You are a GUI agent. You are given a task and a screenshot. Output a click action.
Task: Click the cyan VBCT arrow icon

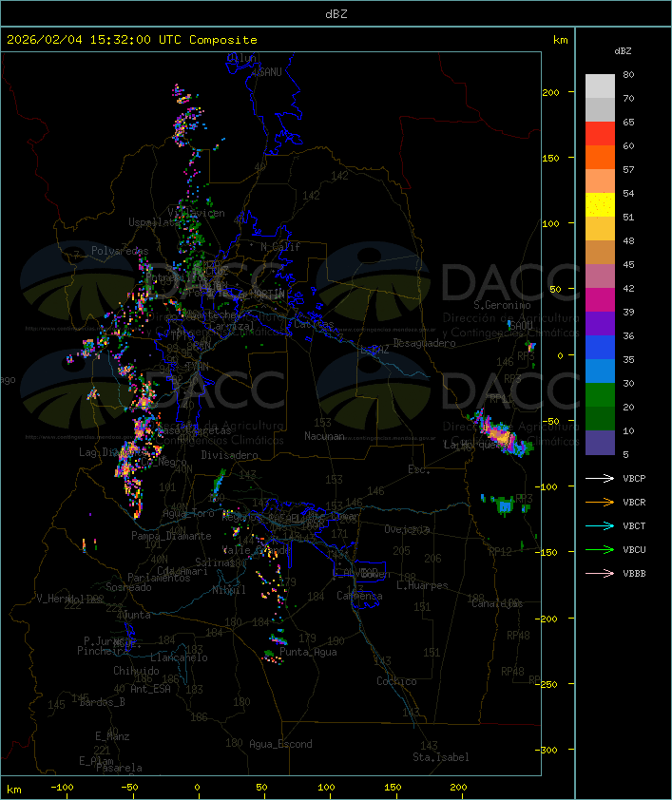(x=600, y=525)
